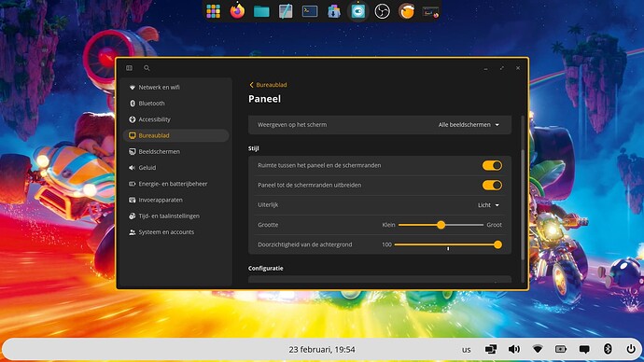Click the Weergeven op het scherm label
The height and width of the screenshot is (362, 644).
coord(292,125)
